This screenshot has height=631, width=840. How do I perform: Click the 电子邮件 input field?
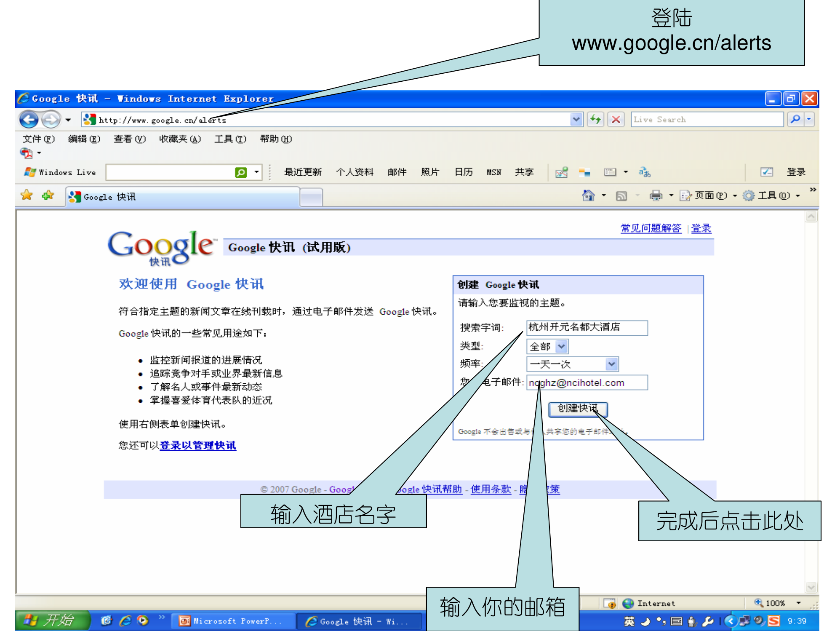587,383
